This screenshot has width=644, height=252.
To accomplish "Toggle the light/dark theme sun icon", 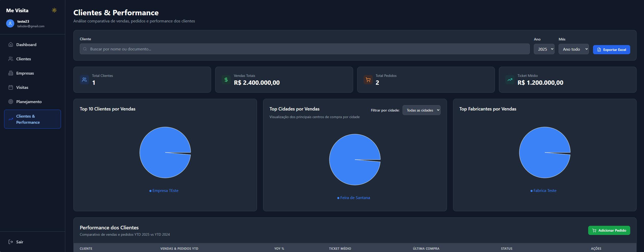I will point(54,10).
